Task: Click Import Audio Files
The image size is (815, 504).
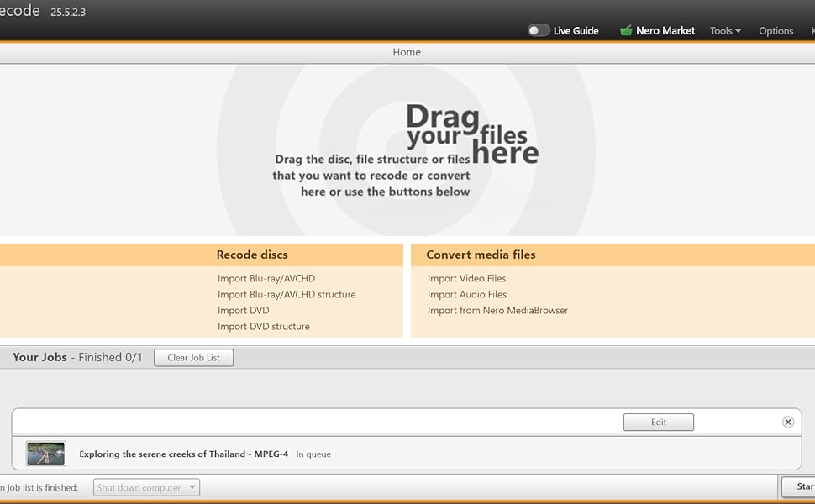Action: pyautogui.click(x=467, y=295)
